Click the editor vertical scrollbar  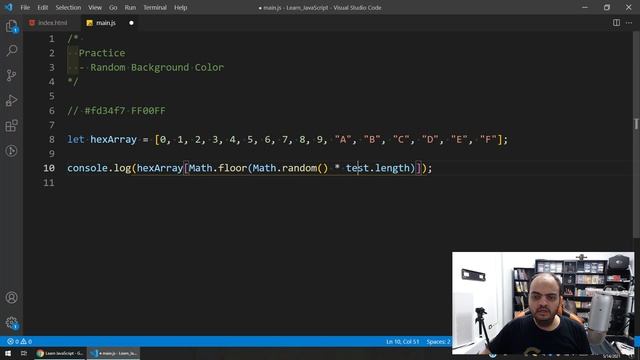click(636, 135)
